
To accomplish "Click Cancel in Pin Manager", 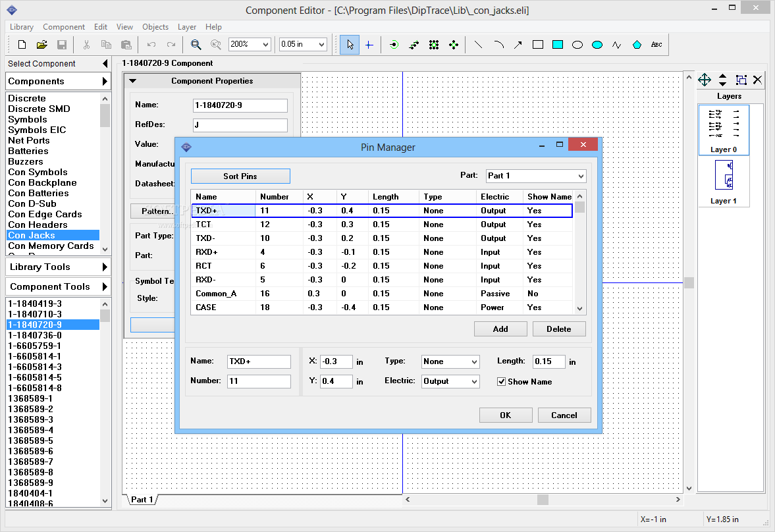I will click(564, 415).
